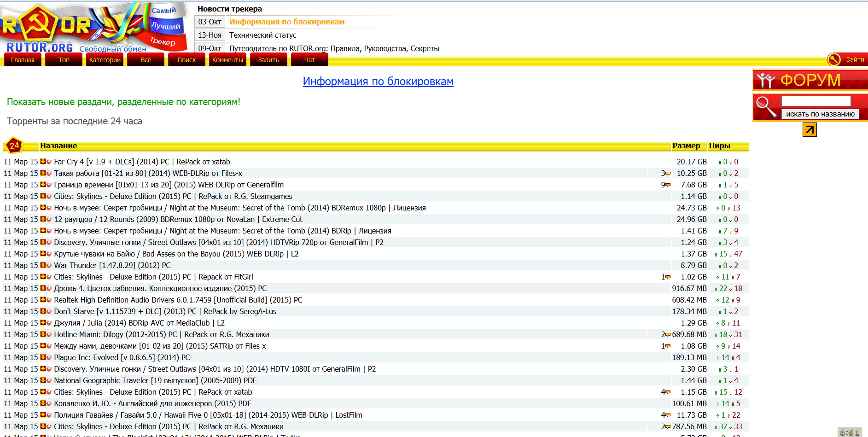This screenshot has width=868, height=437.
Task: Download icon for Don't Starve row
Action: tap(43, 311)
